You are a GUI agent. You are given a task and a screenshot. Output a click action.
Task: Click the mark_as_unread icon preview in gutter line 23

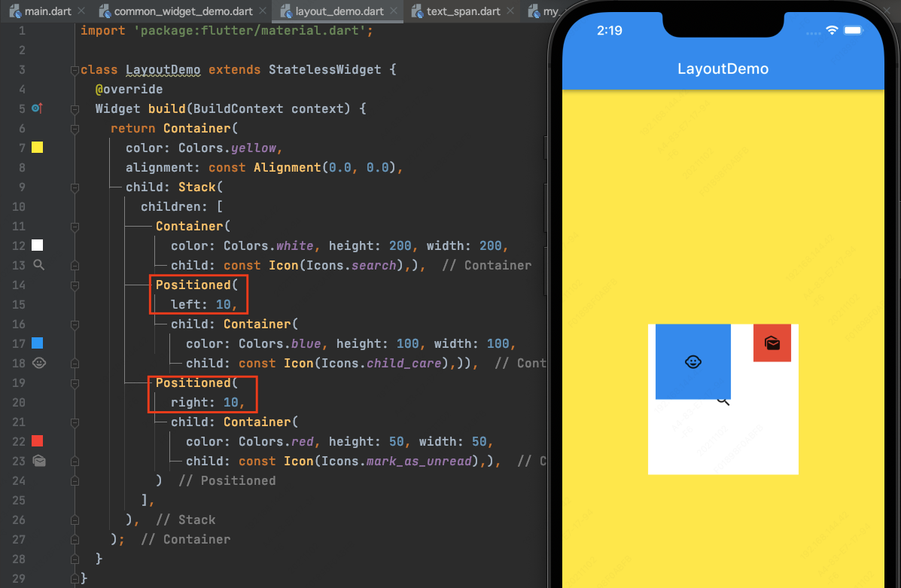click(x=38, y=461)
